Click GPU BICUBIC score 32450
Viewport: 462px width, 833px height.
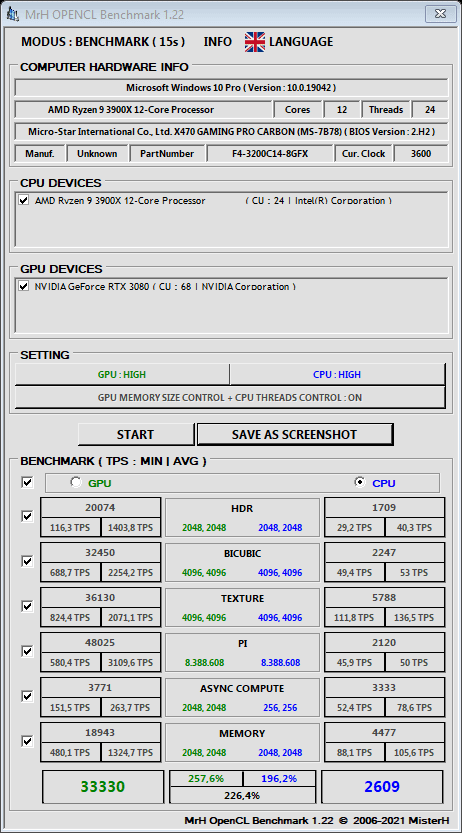[x=100, y=552]
